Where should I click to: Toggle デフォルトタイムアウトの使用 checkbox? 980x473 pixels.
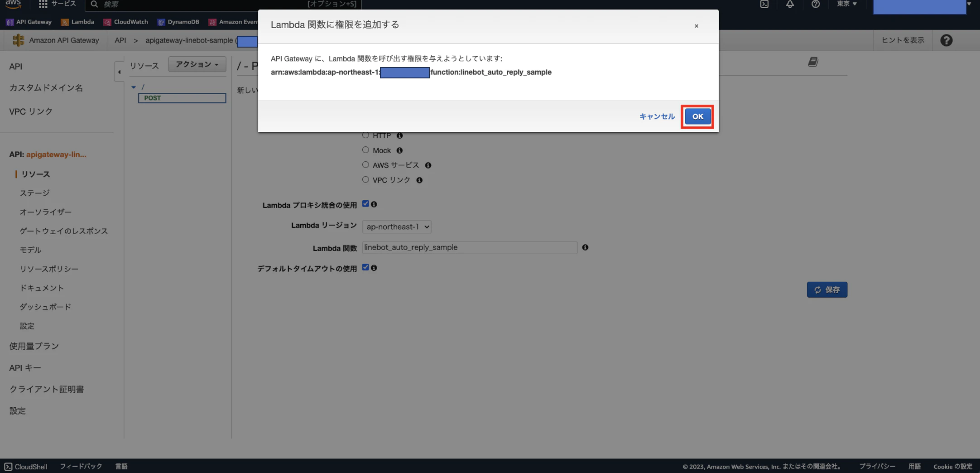(x=365, y=267)
